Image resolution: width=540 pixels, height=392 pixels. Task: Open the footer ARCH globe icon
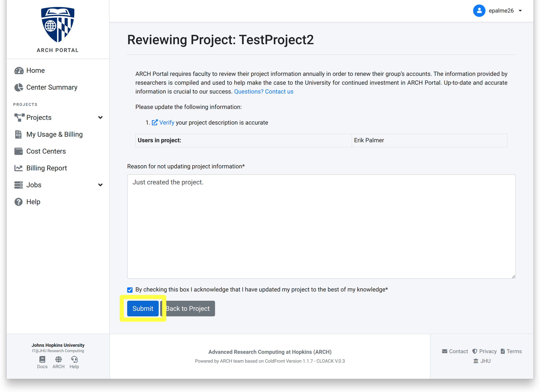(x=59, y=359)
